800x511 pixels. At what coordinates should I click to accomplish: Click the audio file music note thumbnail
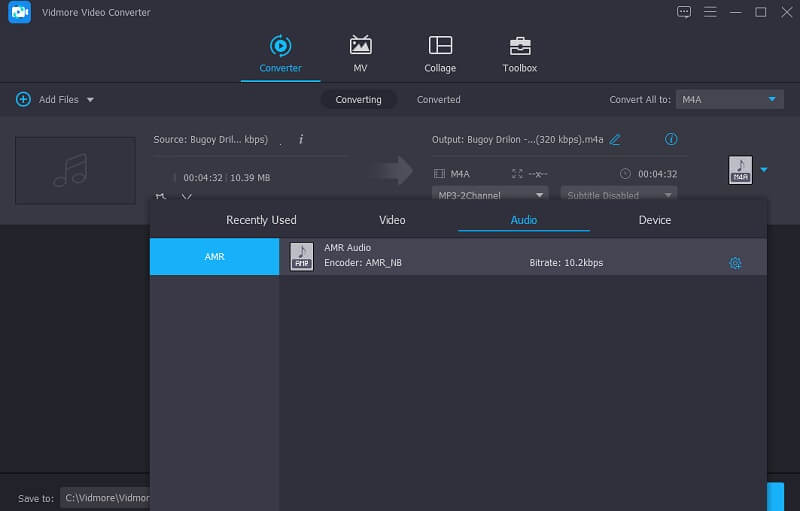[x=75, y=171]
